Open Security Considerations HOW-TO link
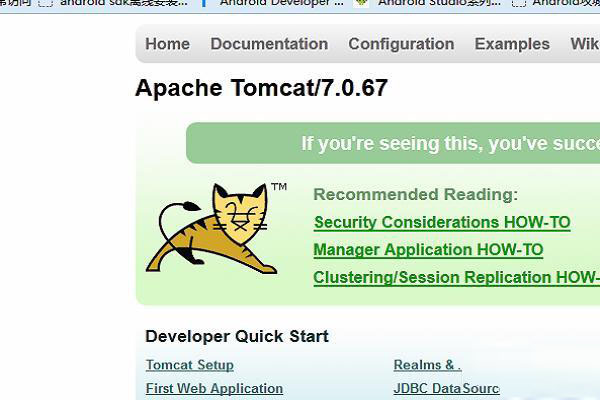The width and height of the screenshot is (600, 400). pyautogui.click(x=441, y=222)
